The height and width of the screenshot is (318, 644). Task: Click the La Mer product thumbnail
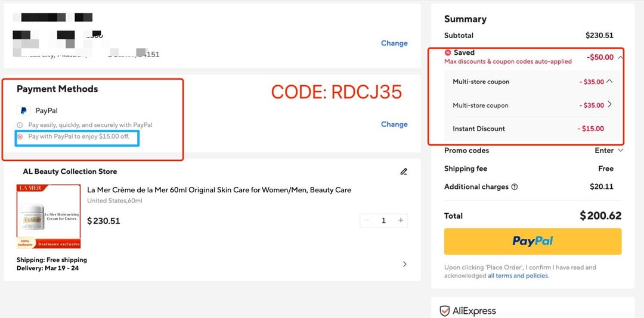[x=48, y=216]
